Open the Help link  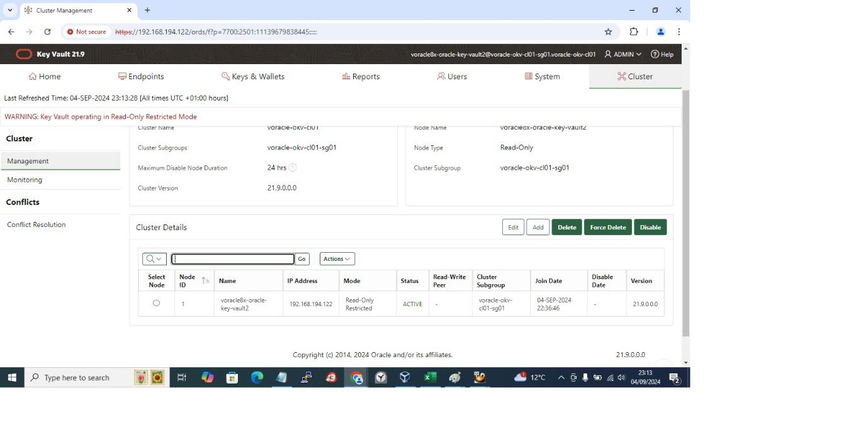(662, 54)
